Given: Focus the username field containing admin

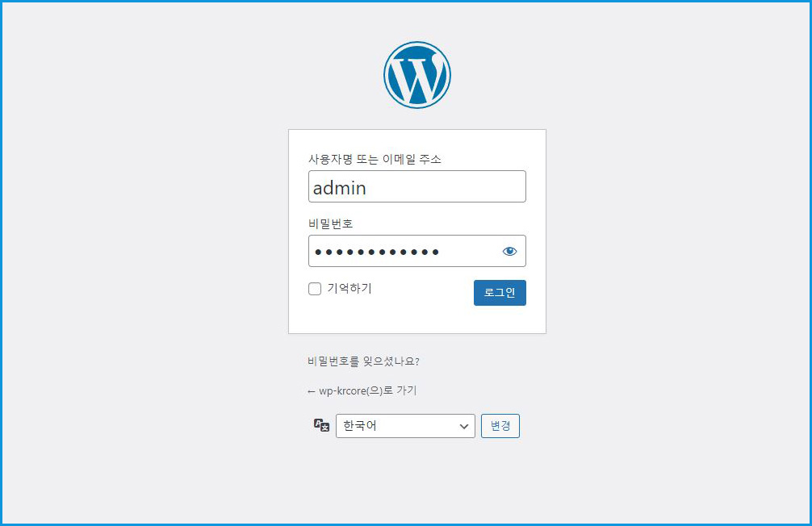Looking at the screenshot, I should [417, 186].
